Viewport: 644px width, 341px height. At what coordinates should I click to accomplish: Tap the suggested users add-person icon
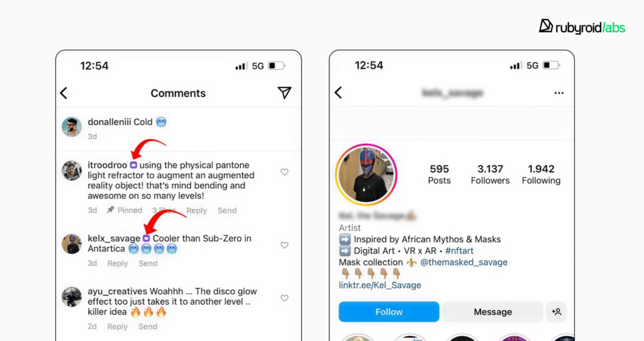pos(557,312)
